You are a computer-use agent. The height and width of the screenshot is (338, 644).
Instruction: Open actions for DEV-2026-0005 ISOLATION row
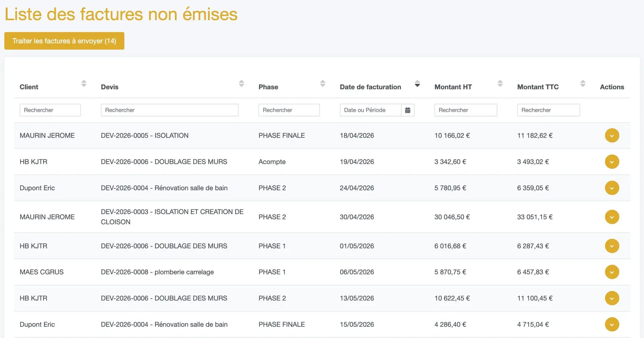pos(612,135)
